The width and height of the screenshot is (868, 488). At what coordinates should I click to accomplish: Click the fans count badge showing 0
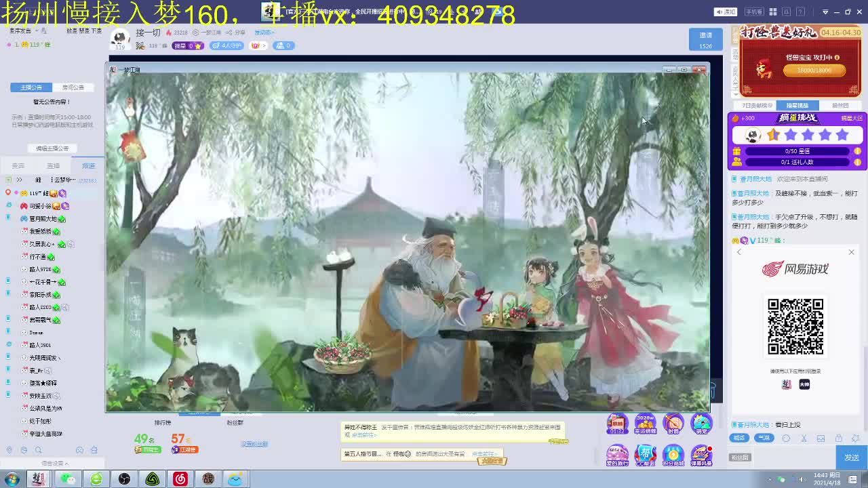[x=283, y=45]
